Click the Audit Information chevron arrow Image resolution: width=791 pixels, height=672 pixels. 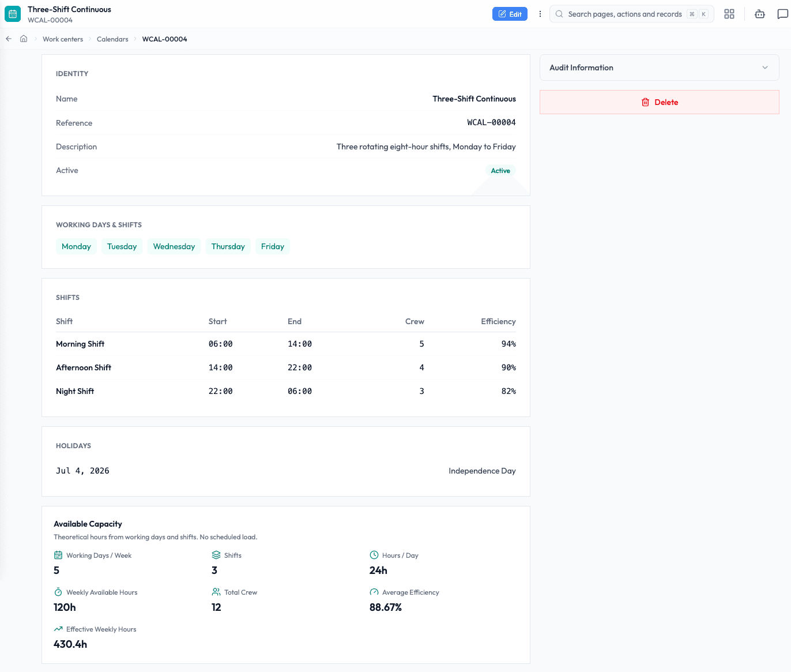765,67
